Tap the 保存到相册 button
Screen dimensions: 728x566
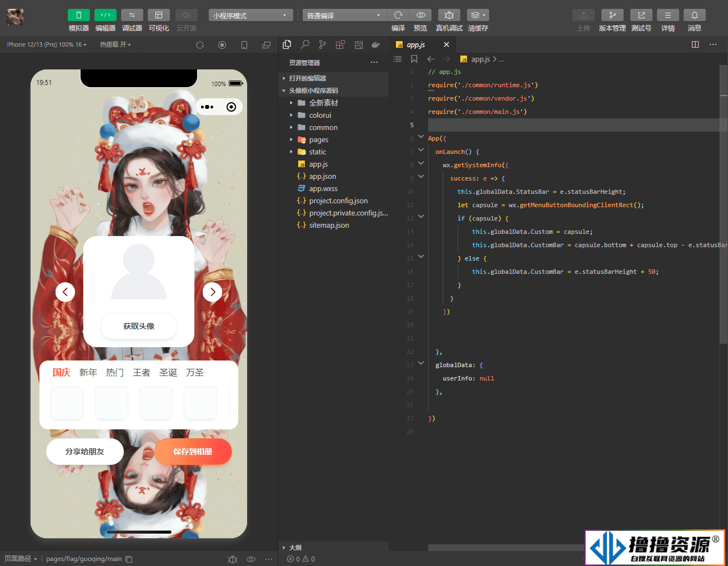tap(193, 452)
